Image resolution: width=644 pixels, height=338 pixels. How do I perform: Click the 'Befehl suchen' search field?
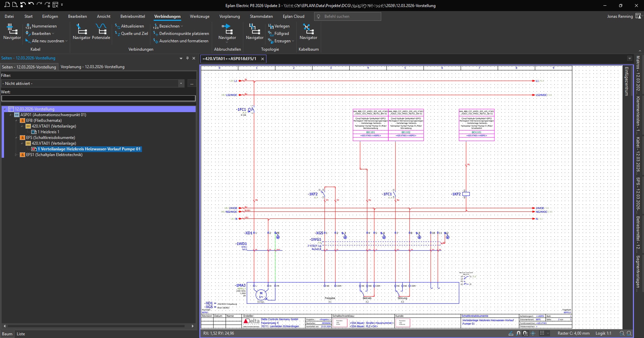(x=347, y=16)
